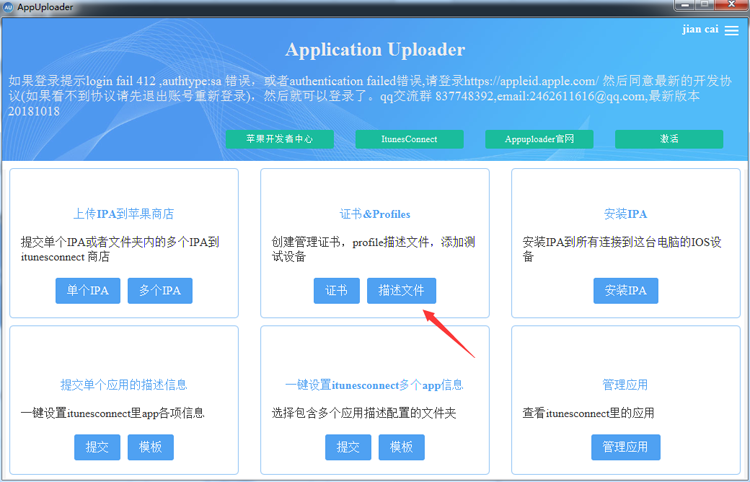Choose 多个IPA upload button
Screen dimensions: 750x482
(x=160, y=291)
